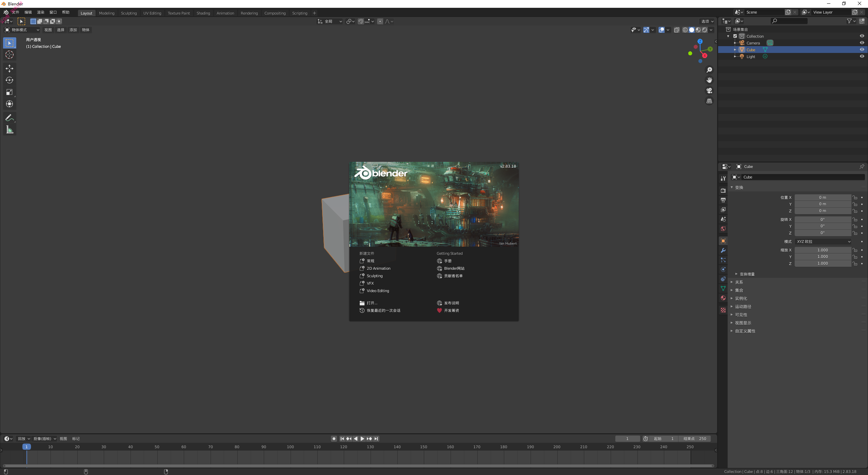Open the 抠像(插帧) keying dropdown
Screen dimensions: 868x475
44,439
